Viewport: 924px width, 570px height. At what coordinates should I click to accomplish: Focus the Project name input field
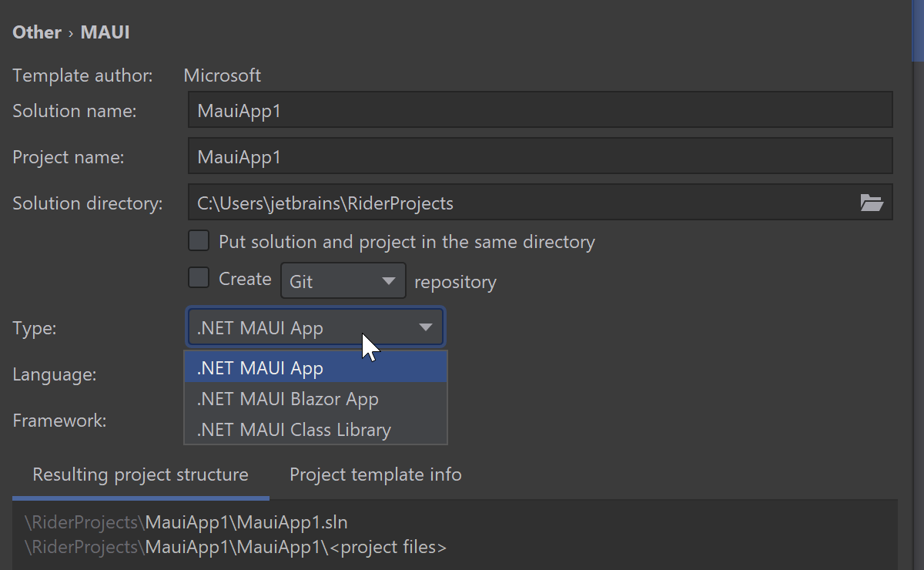(539, 157)
